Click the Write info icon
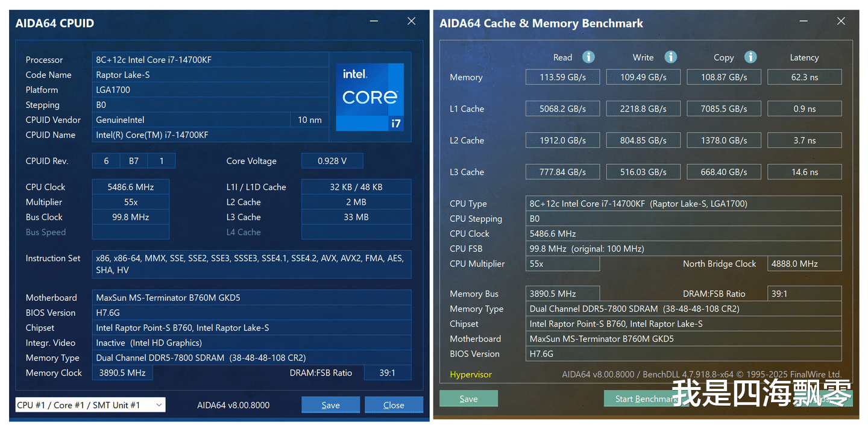The height and width of the screenshot is (428, 868). point(670,57)
